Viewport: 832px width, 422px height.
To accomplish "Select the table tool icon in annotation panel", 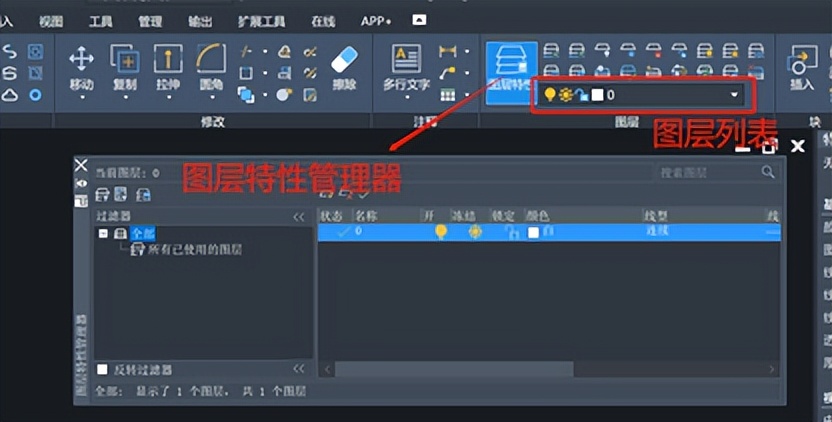I will pyautogui.click(x=448, y=95).
